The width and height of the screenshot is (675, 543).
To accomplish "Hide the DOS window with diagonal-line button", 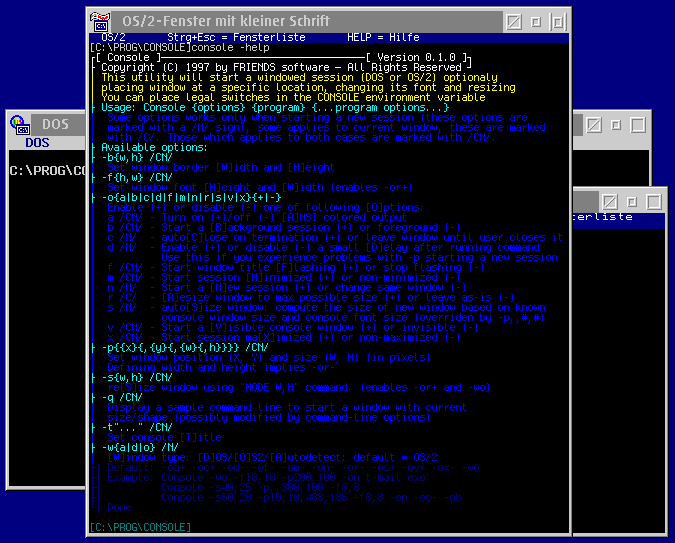I will point(594,125).
